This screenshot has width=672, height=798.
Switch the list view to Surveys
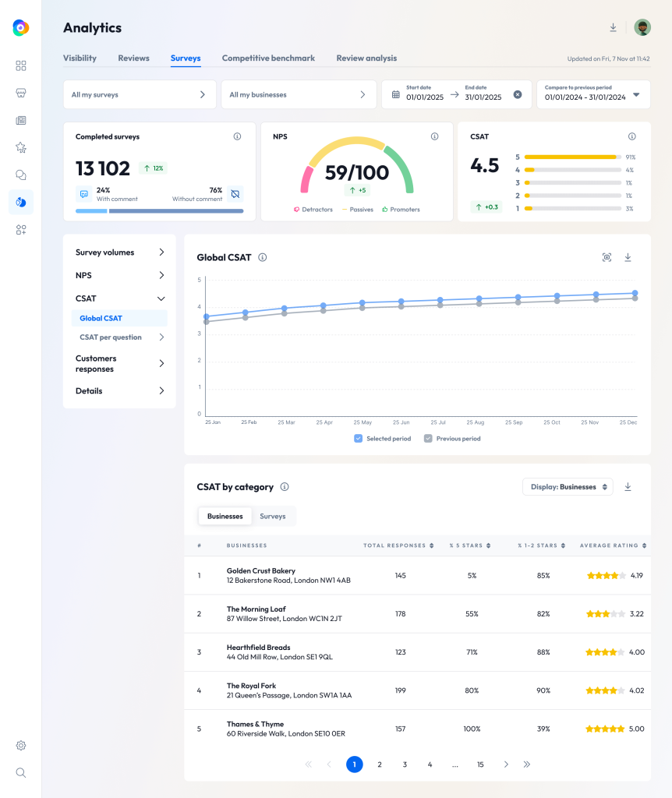(273, 516)
